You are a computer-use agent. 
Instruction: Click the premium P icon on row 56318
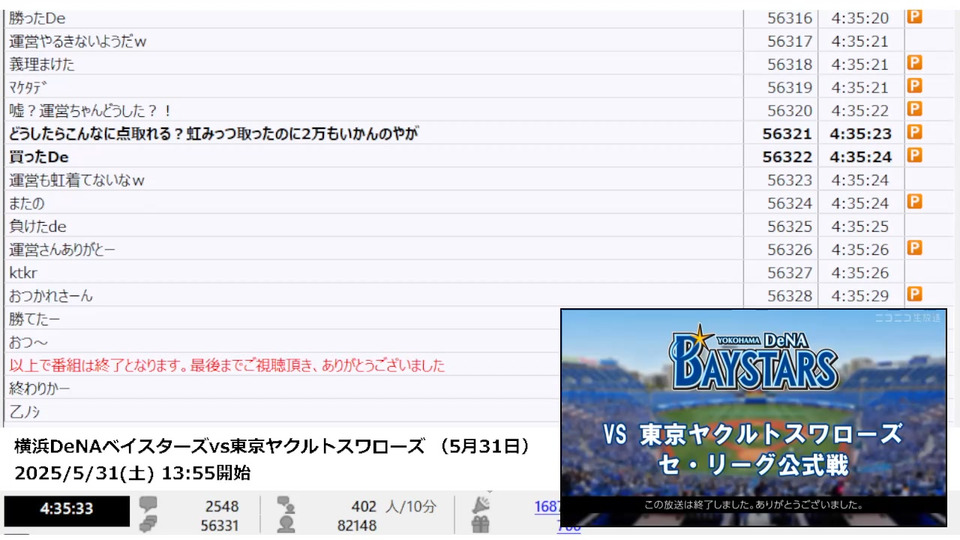(x=915, y=63)
